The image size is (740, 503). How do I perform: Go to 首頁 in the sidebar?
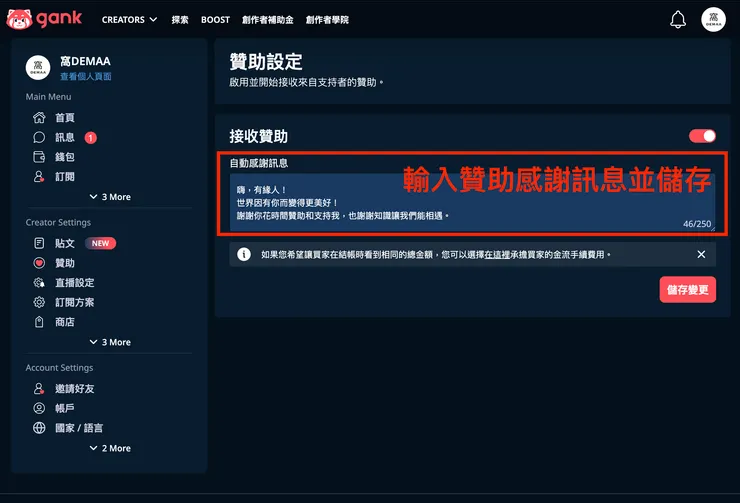coord(65,117)
